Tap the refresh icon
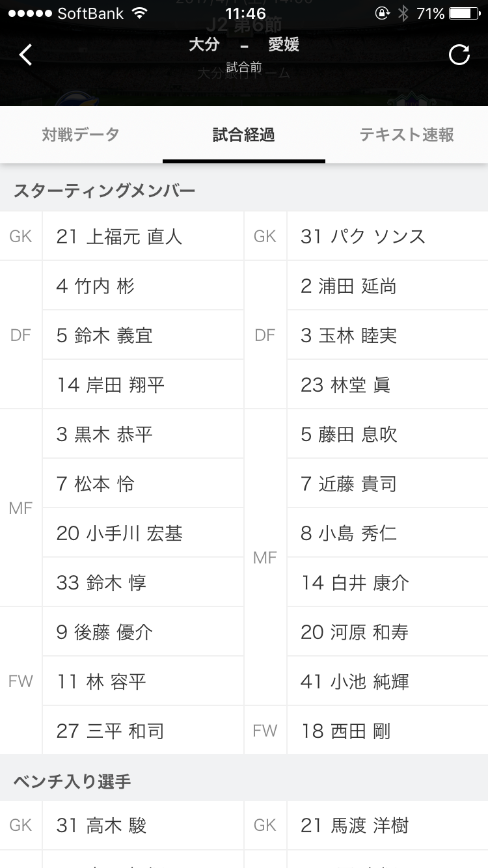 click(459, 55)
